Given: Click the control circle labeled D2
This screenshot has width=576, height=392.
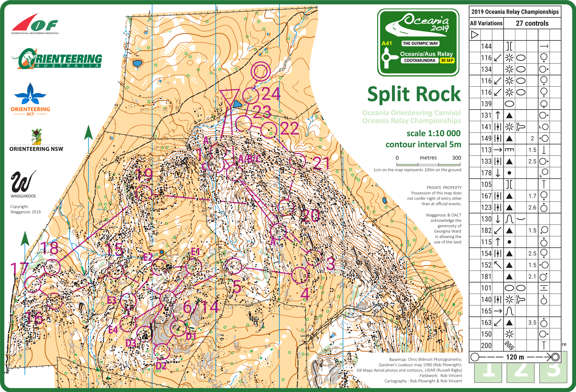Looking at the screenshot, I should point(162,352).
